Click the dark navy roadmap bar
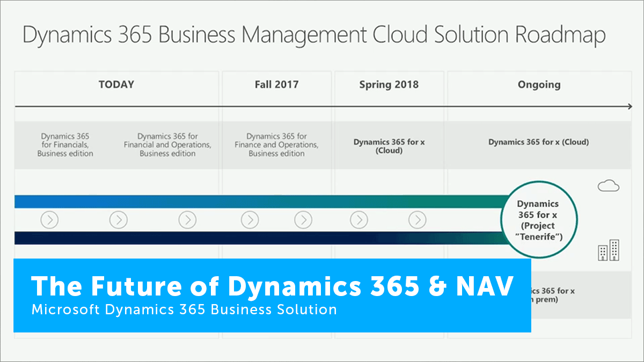The height and width of the screenshot is (362, 644). click(x=260, y=238)
